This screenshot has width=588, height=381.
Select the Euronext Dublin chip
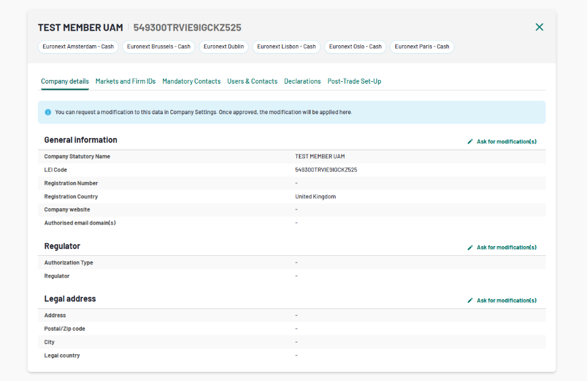click(223, 46)
